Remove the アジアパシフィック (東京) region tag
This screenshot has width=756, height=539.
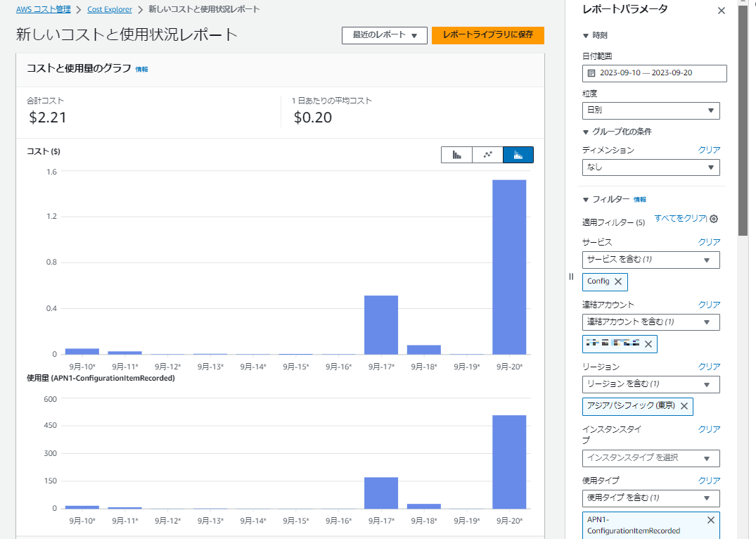(684, 406)
